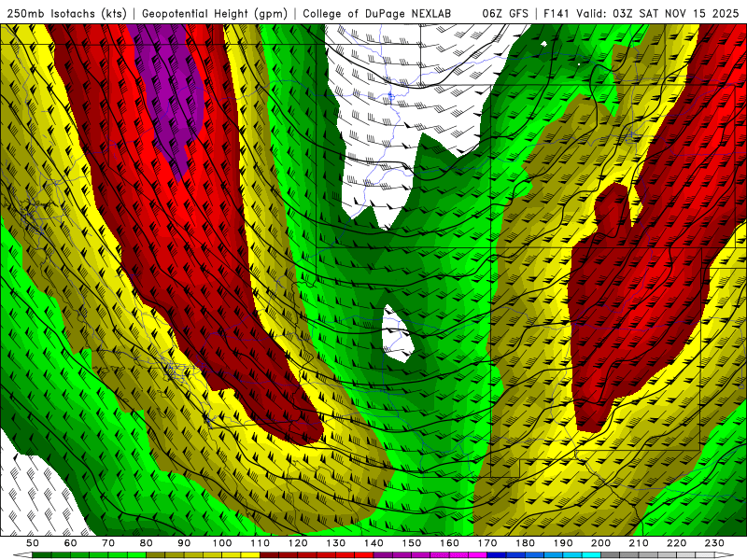
Task: Select the dark gray swatch just right of 200
Action: pos(611,554)
